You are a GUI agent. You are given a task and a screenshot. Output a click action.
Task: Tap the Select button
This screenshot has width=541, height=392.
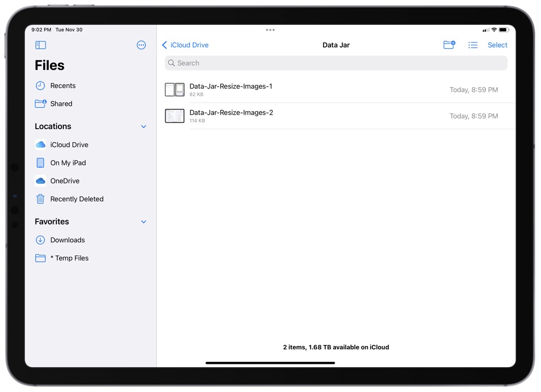(497, 45)
